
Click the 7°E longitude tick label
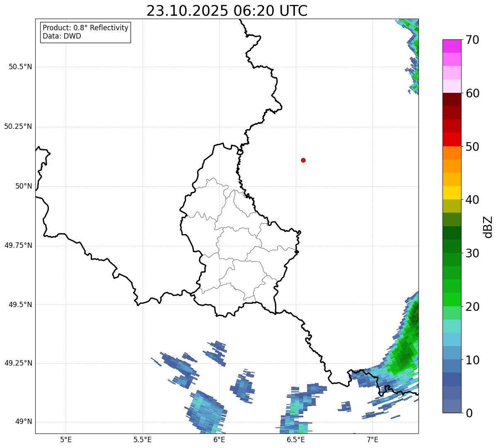coord(372,439)
